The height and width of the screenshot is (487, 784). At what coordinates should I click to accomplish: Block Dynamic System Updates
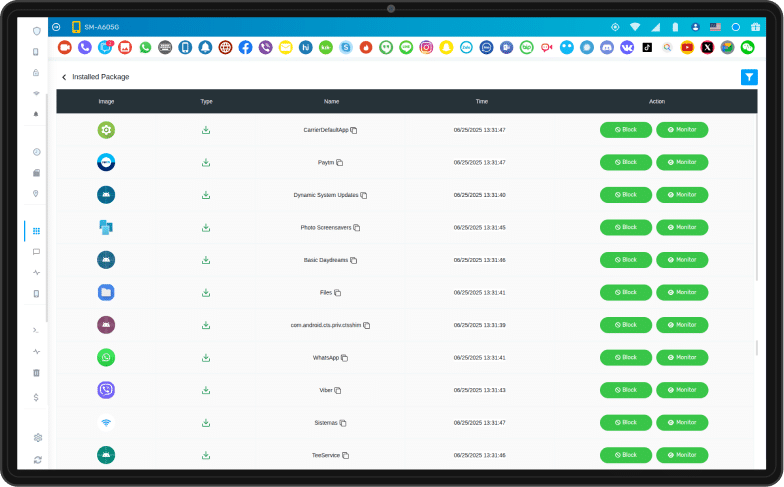[x=626, y=195]
